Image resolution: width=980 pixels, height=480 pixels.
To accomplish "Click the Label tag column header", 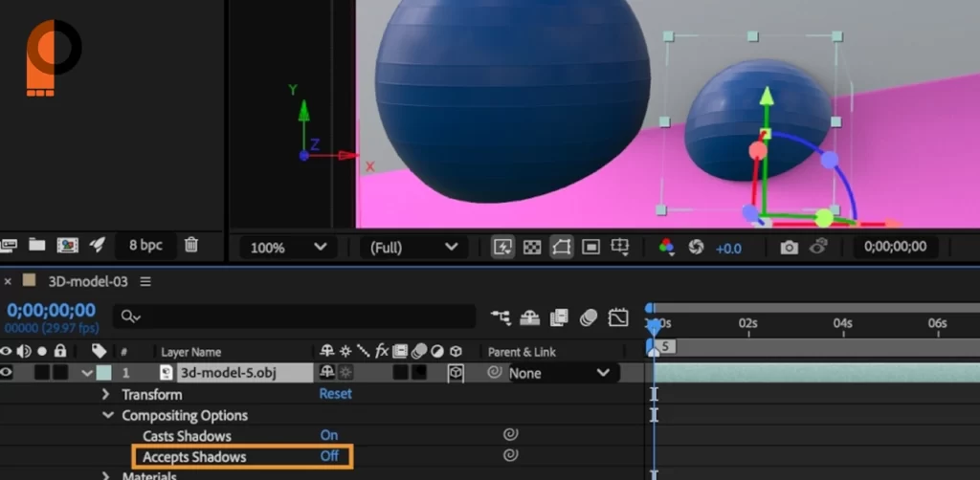I will click(x=99, y=352).
